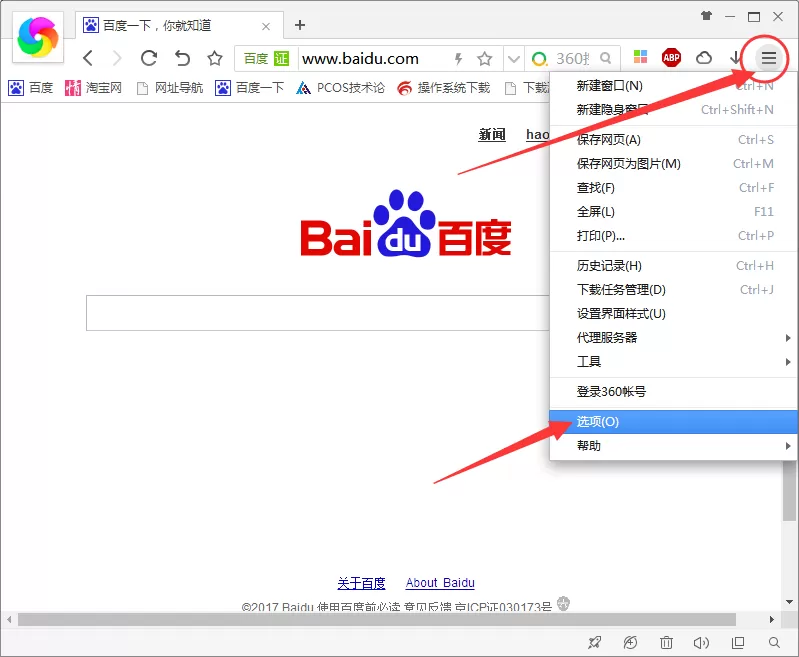This screenshot has width=799, height=657.
Task: Toggle the speaker mute status bar icon
Action: 701,643
